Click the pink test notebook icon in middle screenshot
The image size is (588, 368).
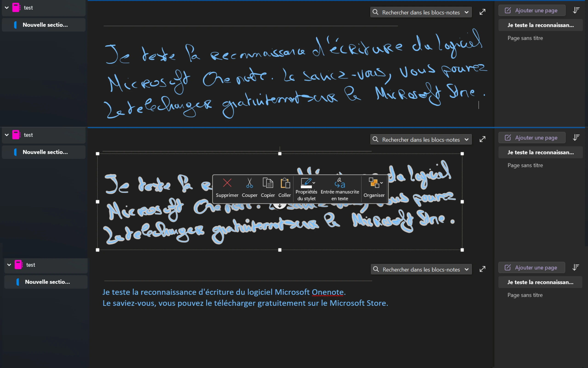pyautogui.click(x=16, y=135)
